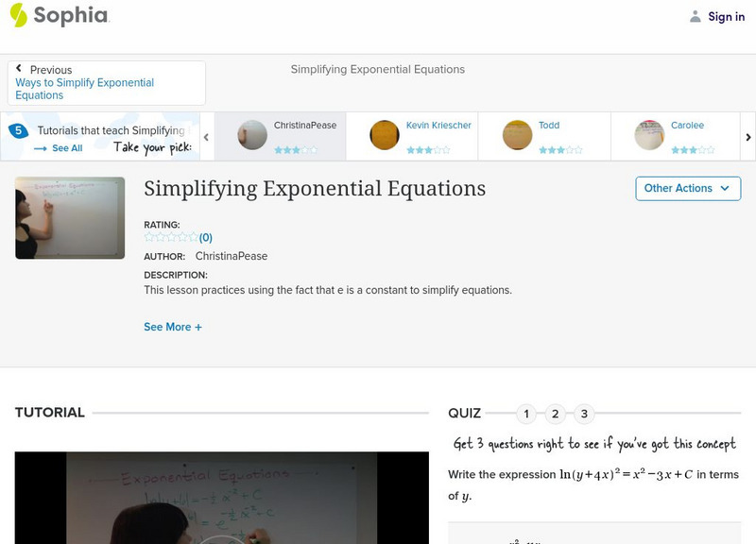Click the left chevron in the tutor carousel
The width and height of the screenshot is (756, 544).
[205, 135]
